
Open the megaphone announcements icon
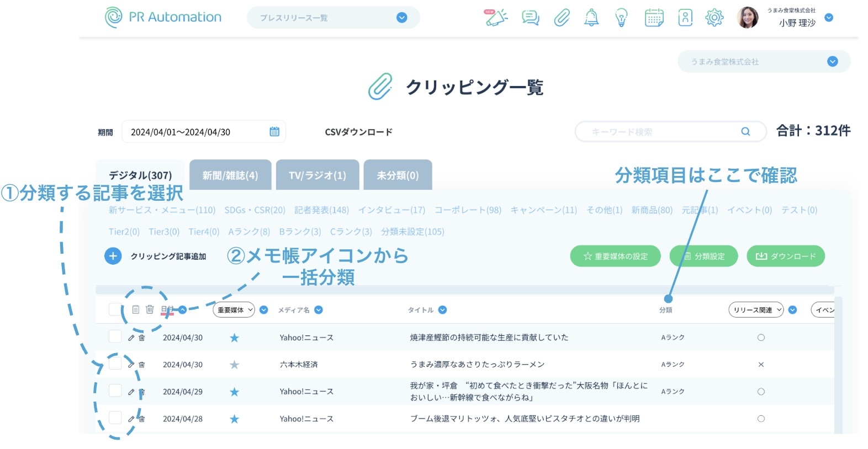496,18
